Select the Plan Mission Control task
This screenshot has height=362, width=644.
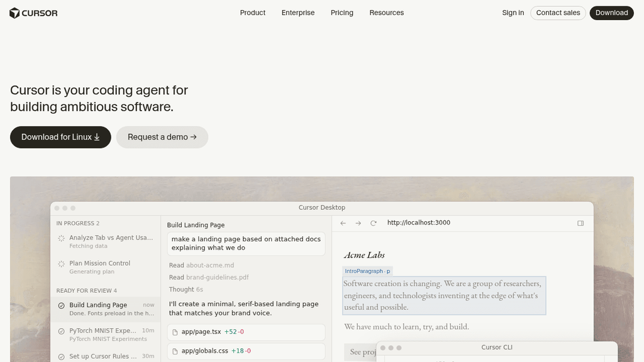(x=106, y=266)
